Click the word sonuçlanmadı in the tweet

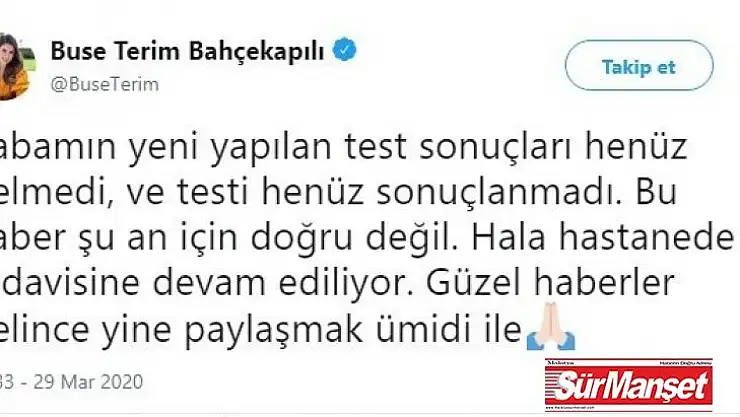point(498,192)
